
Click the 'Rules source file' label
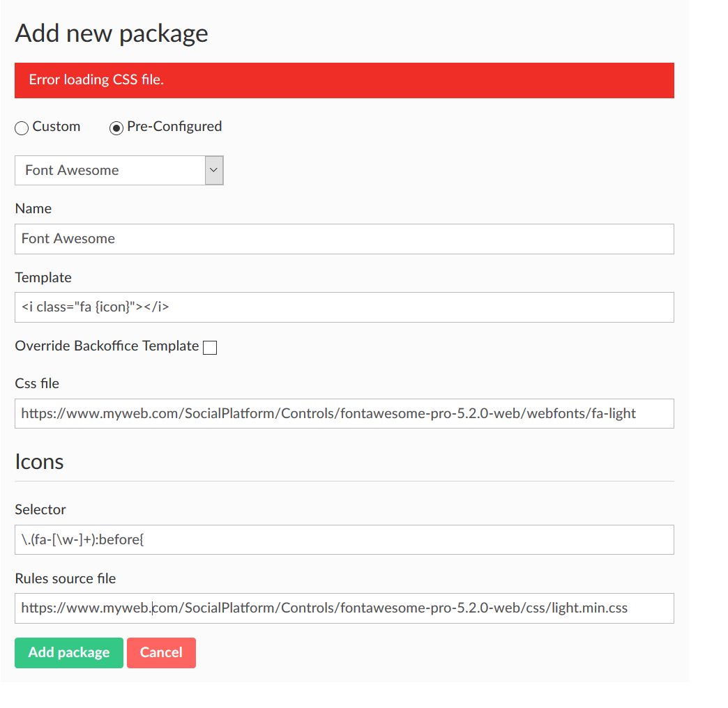click(x=66, y=578)
